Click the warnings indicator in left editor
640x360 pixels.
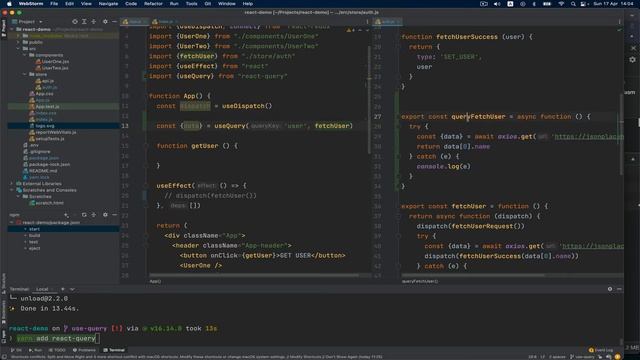[351, 30]
